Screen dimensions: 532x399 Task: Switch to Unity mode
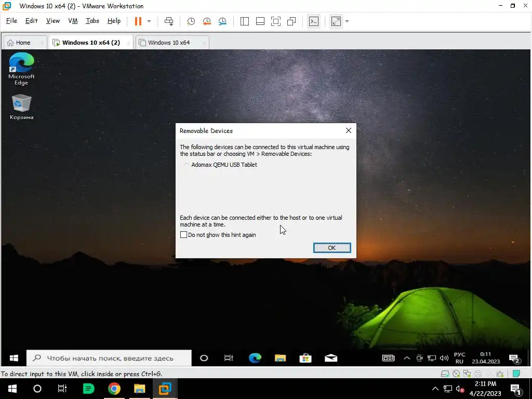click(291, 21)
